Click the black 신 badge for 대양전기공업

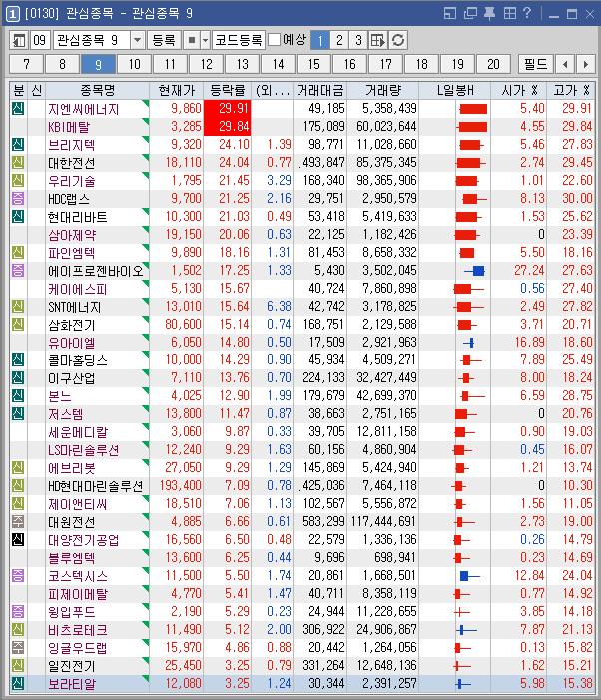click(x=18, y=540)
